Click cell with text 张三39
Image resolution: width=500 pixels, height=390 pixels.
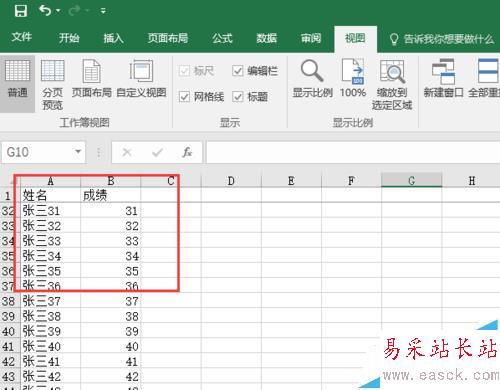coord(50,331)
